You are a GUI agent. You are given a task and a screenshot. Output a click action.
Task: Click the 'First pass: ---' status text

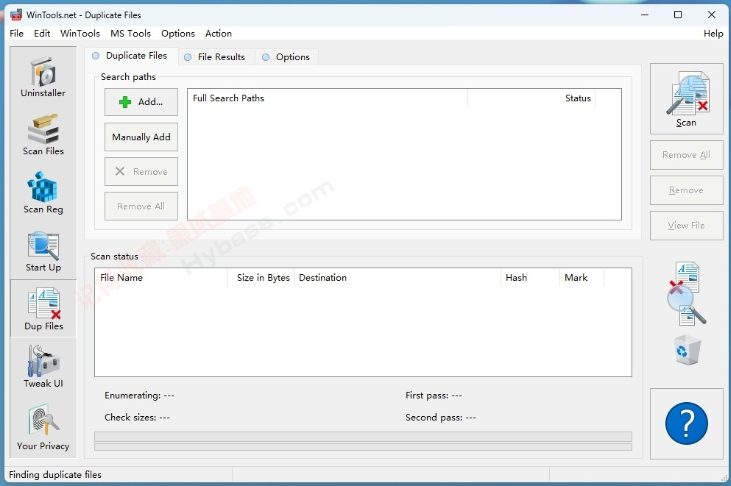pos(434,396)
